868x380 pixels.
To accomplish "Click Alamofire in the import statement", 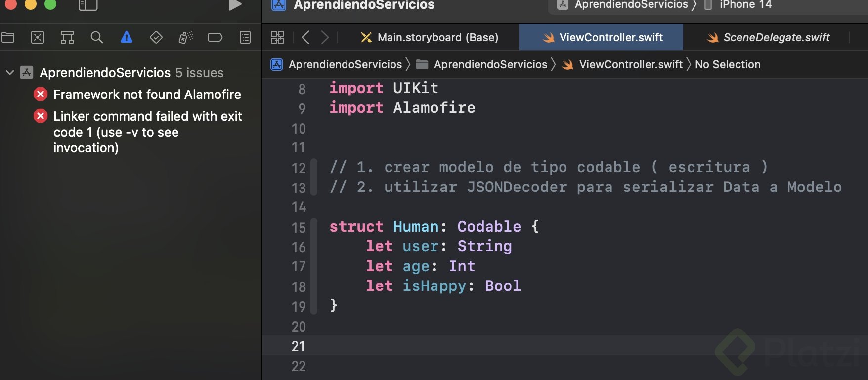I will click(434, 108).
